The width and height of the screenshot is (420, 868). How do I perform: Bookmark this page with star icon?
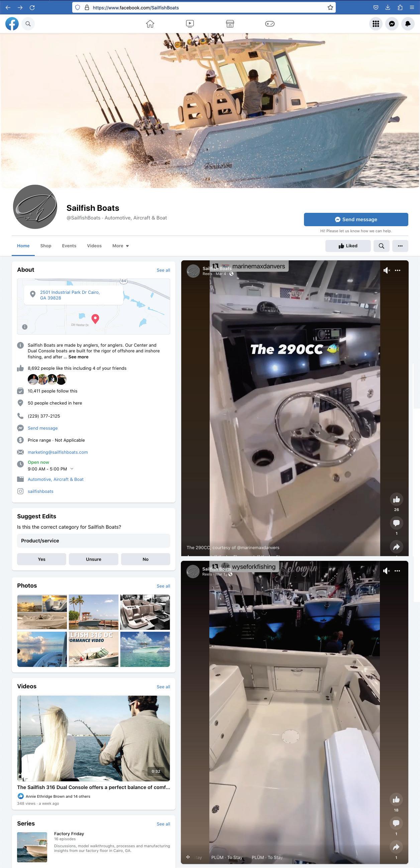pyautogui.click(x=330, y=7)
